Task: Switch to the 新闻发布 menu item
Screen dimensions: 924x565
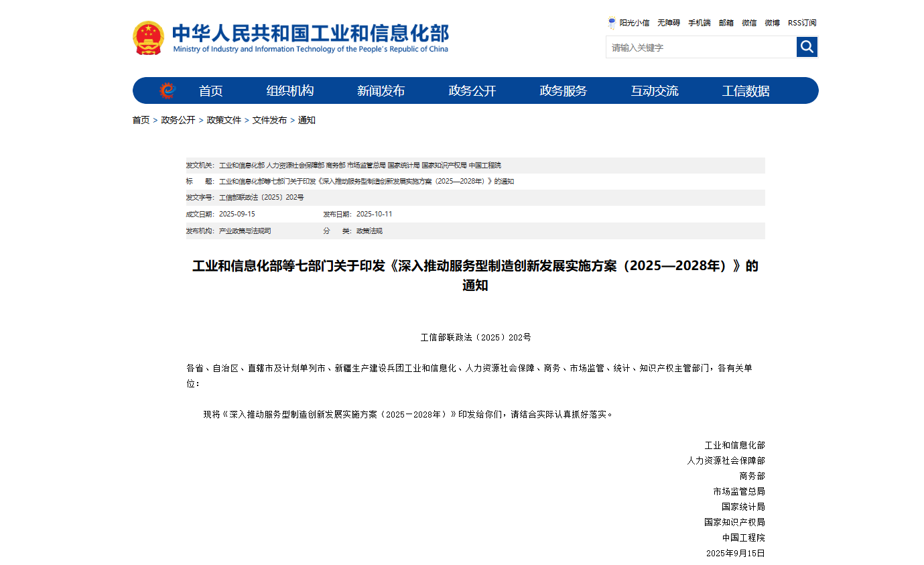Action: [380, 90]
